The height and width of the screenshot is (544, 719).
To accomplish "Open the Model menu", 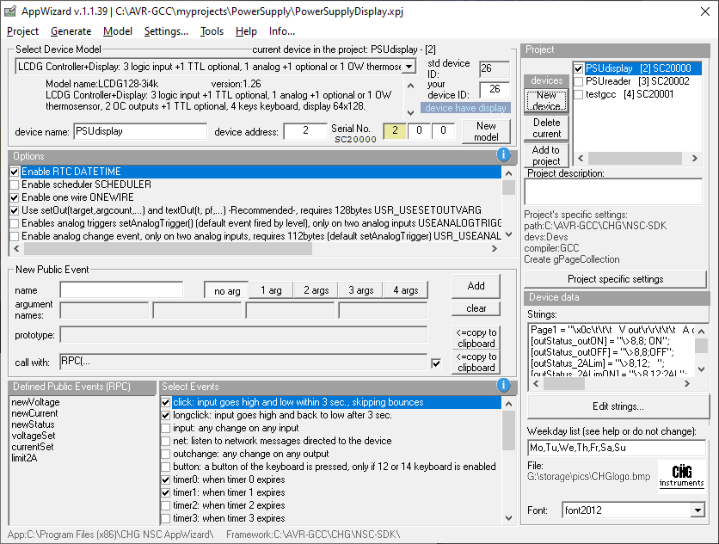I will pyautogui.click(x=117, y=31).
